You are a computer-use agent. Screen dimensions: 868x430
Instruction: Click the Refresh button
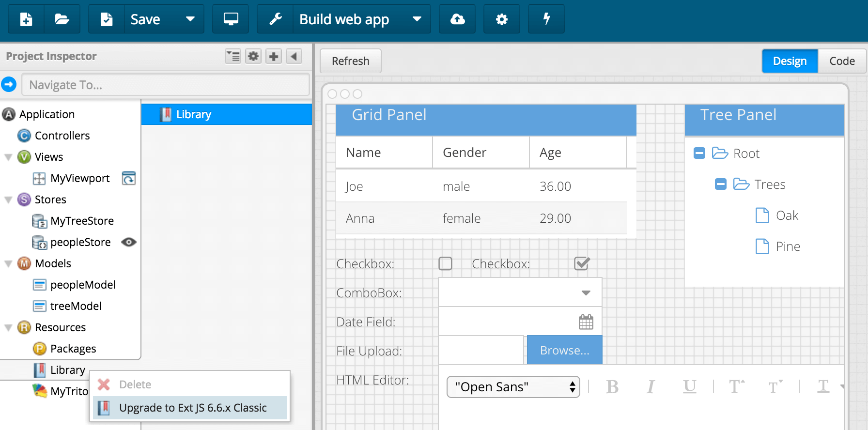click(x=351, y=61)
